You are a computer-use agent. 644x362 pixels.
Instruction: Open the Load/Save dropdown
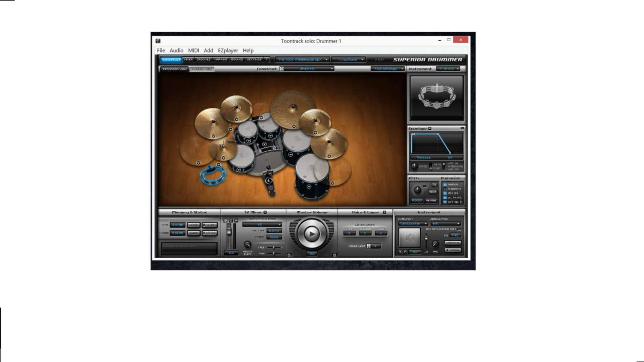coord(349,60)
